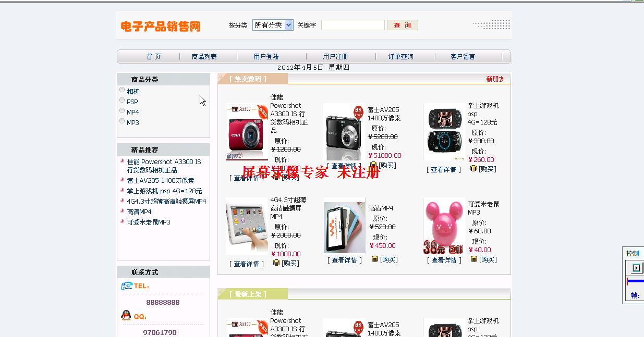Click the [ 热卖数码 ] section header
Screen dimensions: 644x337
(x=248, y=79)
